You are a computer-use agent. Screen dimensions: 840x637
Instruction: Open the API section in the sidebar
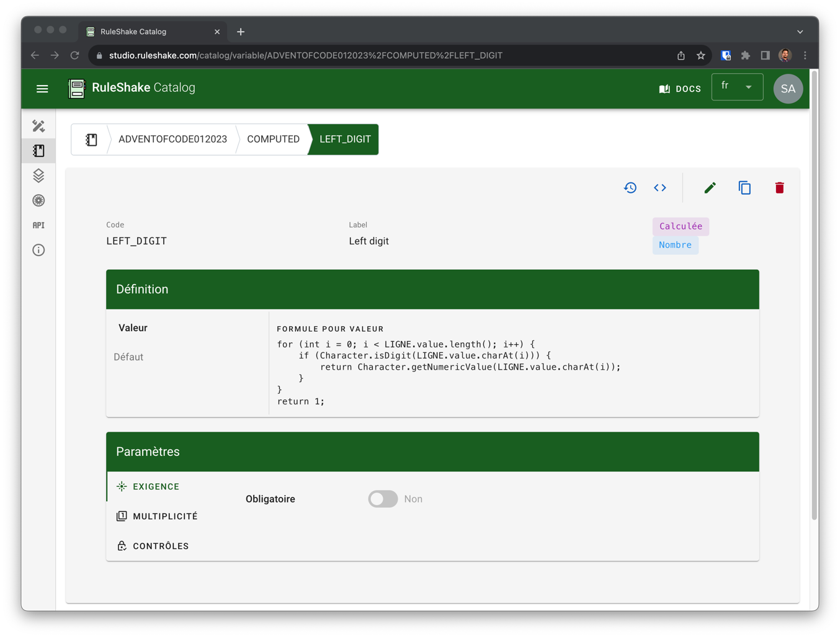point(38,225)
